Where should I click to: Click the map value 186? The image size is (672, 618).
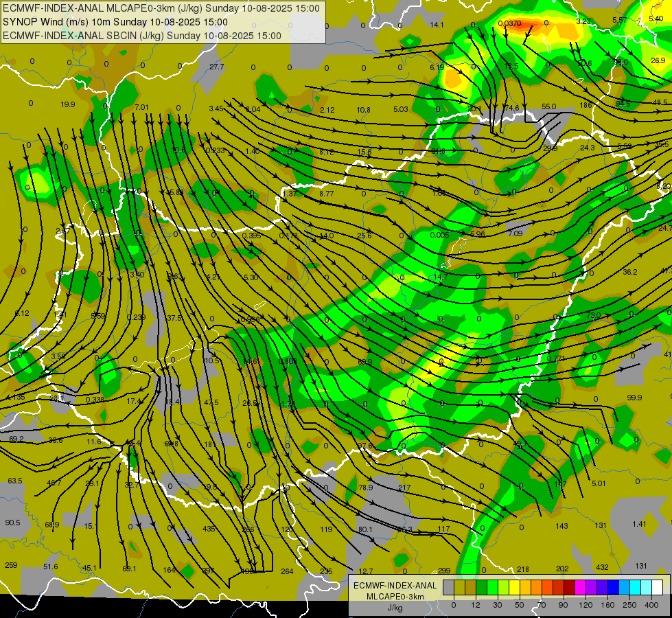click(x=586, y=105)
